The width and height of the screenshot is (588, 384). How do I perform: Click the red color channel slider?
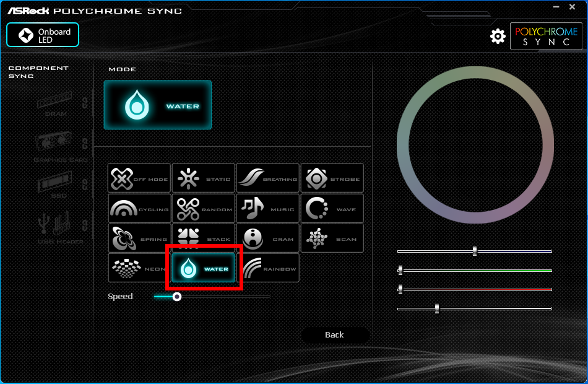(474, 289)
